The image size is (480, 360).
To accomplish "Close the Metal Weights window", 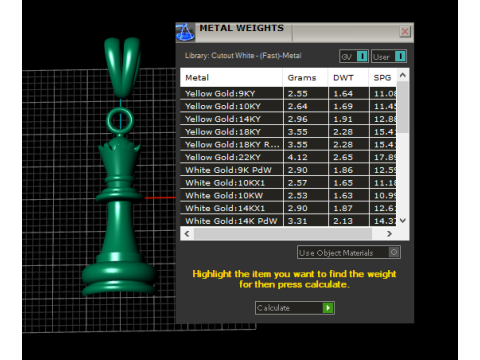I will click(405, 32).
